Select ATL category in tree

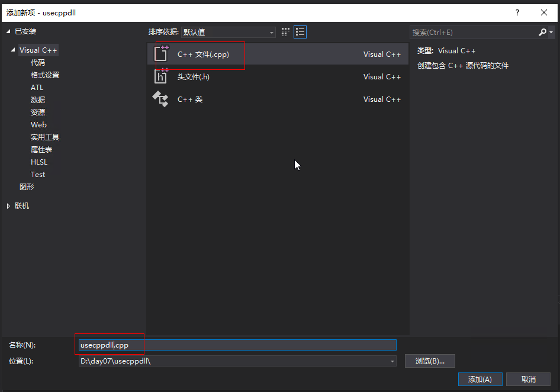(37, 88)
